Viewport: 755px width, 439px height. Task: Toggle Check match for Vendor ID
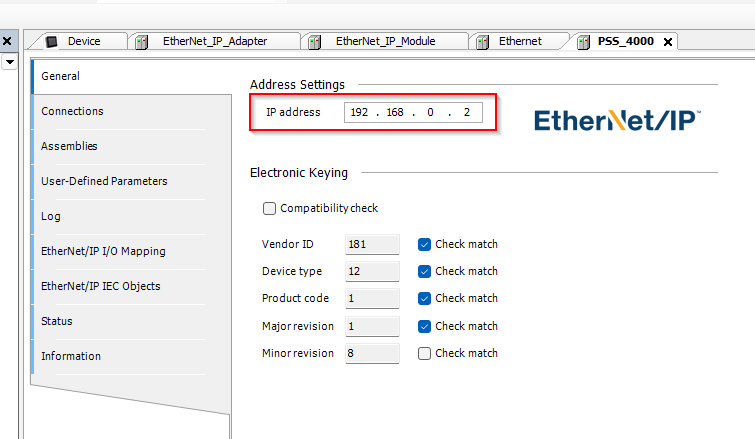(424, 245)
